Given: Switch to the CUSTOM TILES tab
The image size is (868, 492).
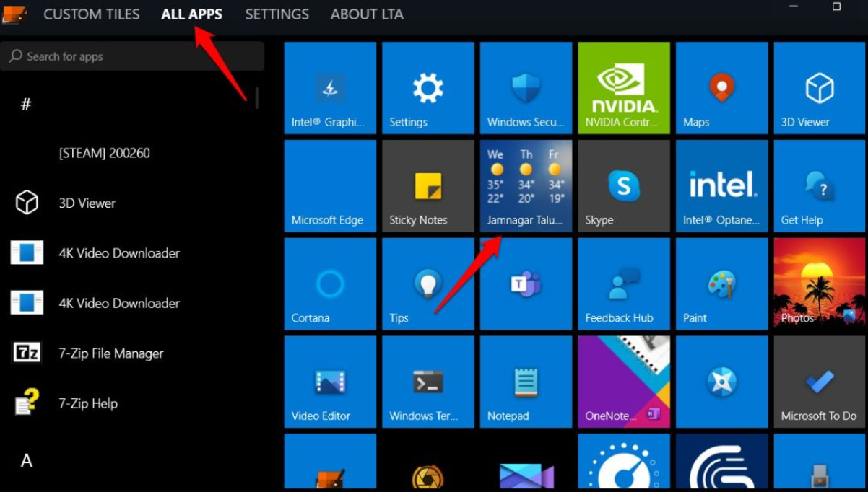Looking at the screenshot, I should tap(92, 14).
